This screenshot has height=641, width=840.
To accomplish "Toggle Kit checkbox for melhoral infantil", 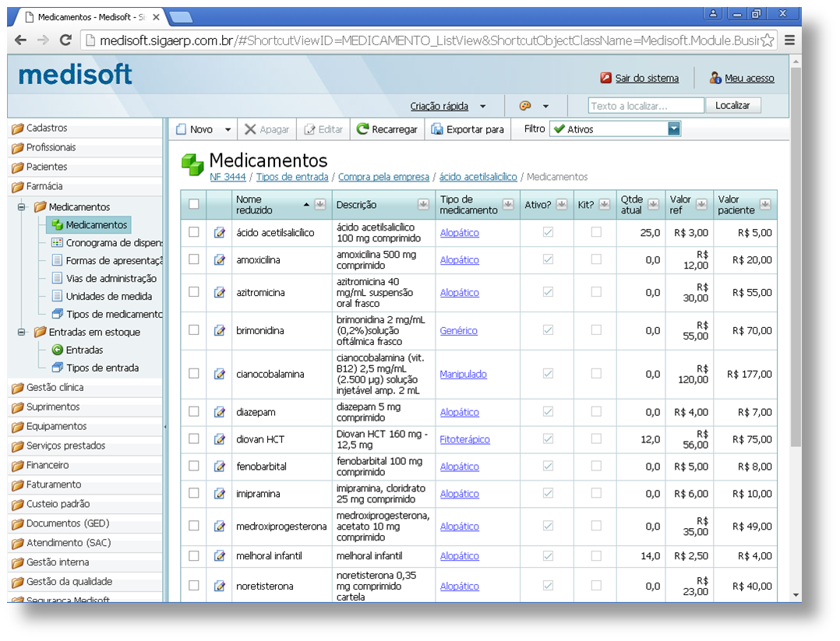I will [x=596, y=556].
